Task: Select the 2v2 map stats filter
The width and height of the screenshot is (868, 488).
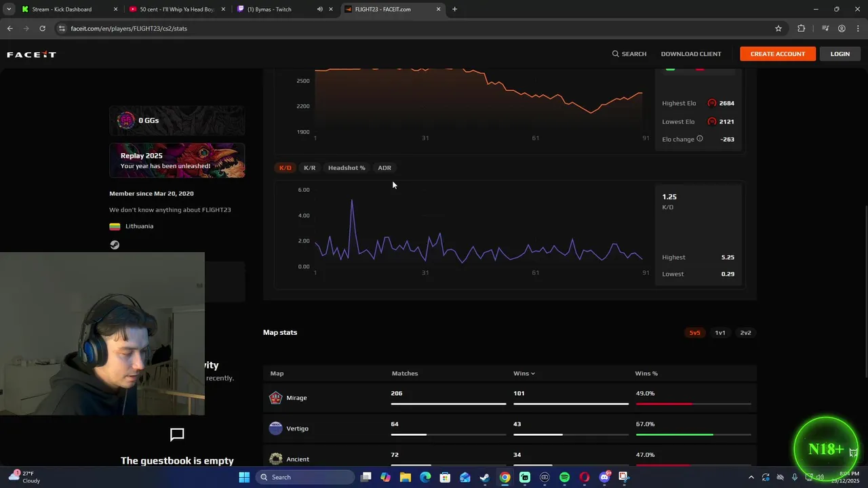Action: (x=745, y=333)
